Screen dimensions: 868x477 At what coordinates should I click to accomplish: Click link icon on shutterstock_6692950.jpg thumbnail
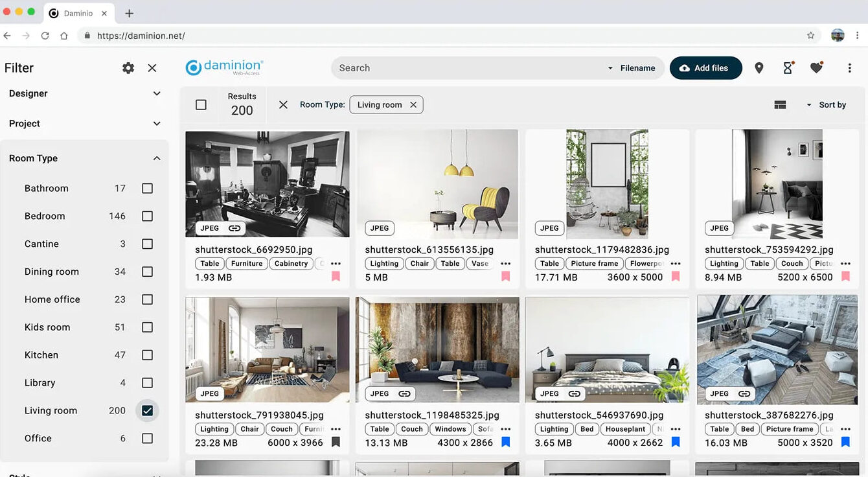234,228
